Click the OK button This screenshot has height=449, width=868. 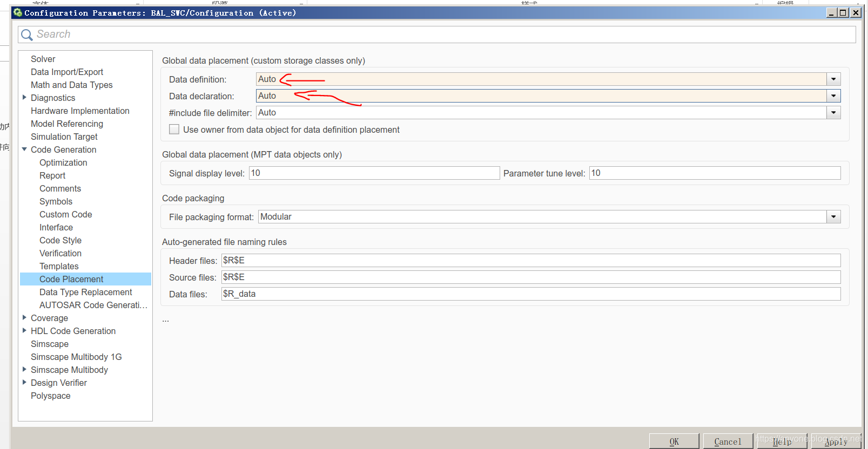(674, 441)
